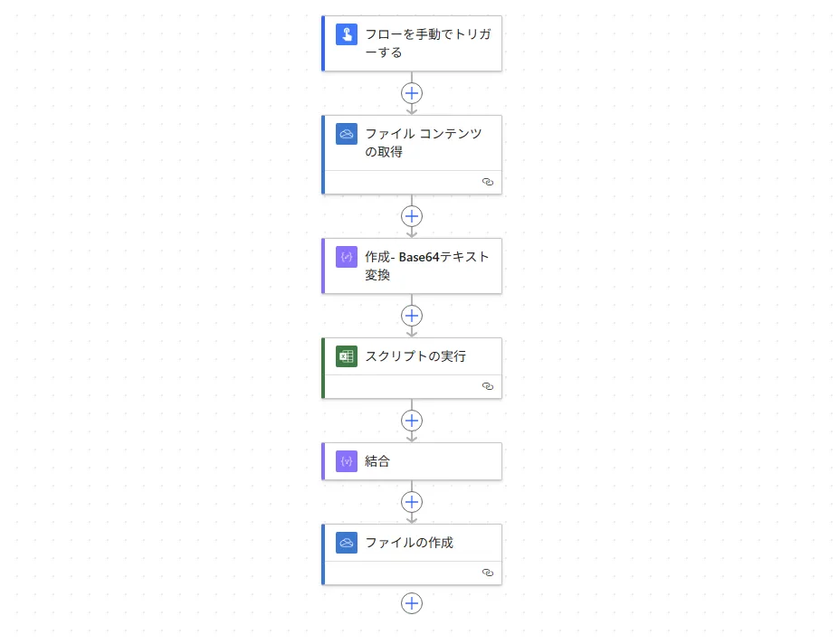Select the ファイル コンテンツの取得 action card
This screenshot has height=644, width=839.
pyautogui.click(x=412, y=155)
